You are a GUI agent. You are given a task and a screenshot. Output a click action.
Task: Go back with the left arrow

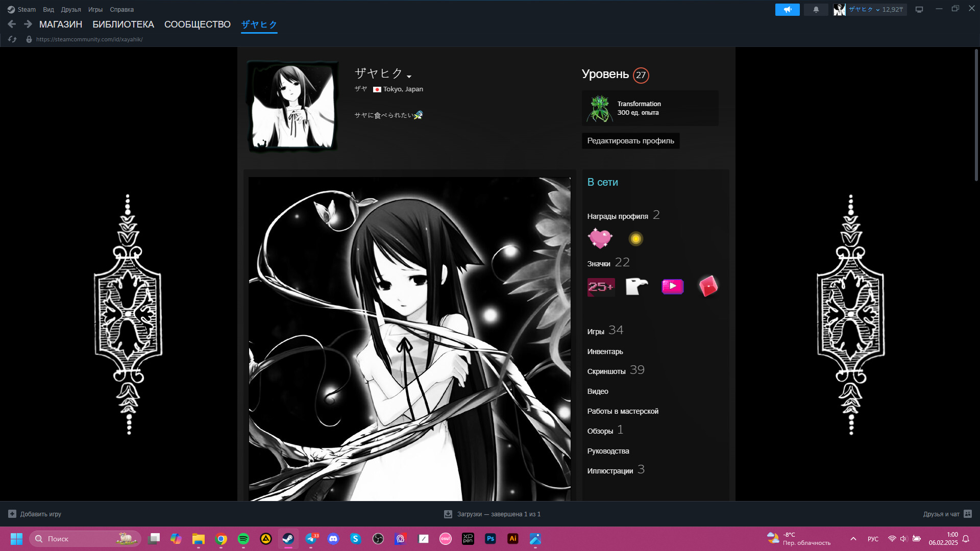pyautogui.click(x=12, y=24)
